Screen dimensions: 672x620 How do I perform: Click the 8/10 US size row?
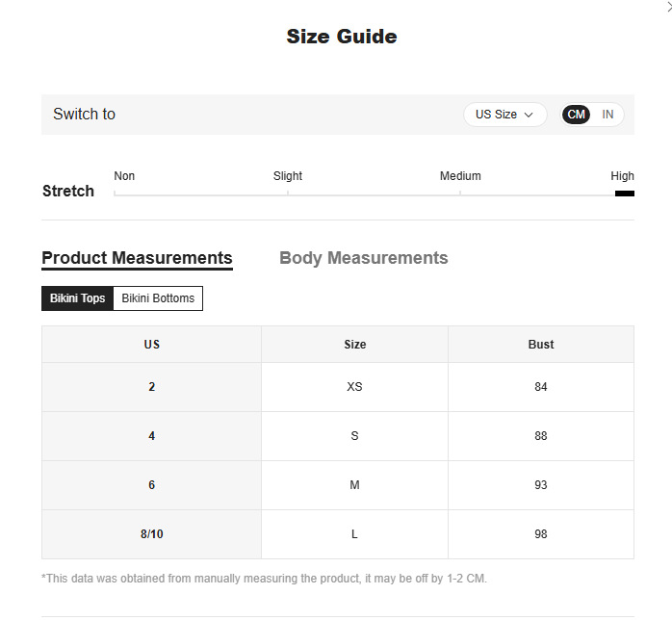pyautogui.click(x=151, y=534)
